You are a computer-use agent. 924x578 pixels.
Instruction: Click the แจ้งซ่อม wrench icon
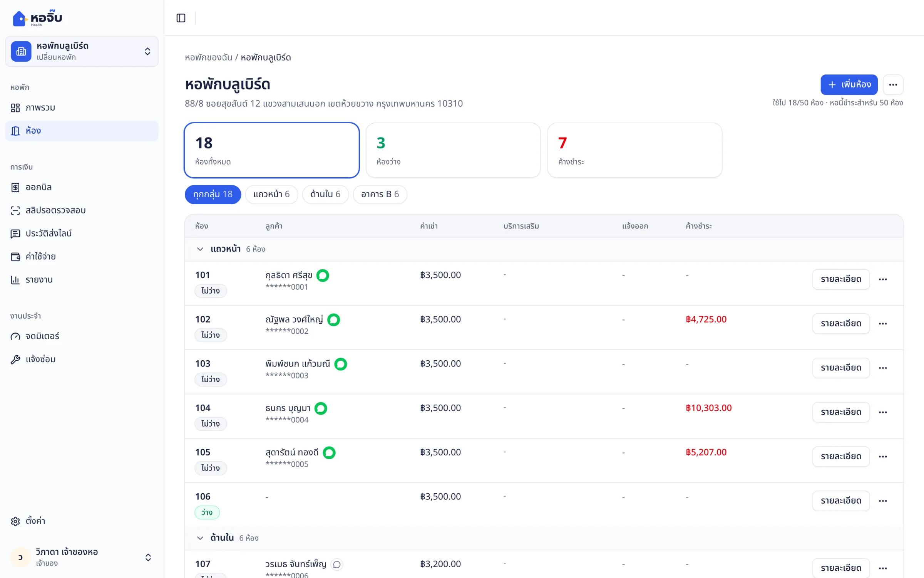point(15,360)
